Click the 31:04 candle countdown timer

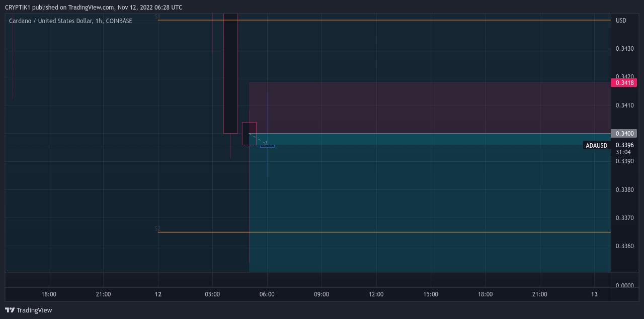(x=623, y=152)
